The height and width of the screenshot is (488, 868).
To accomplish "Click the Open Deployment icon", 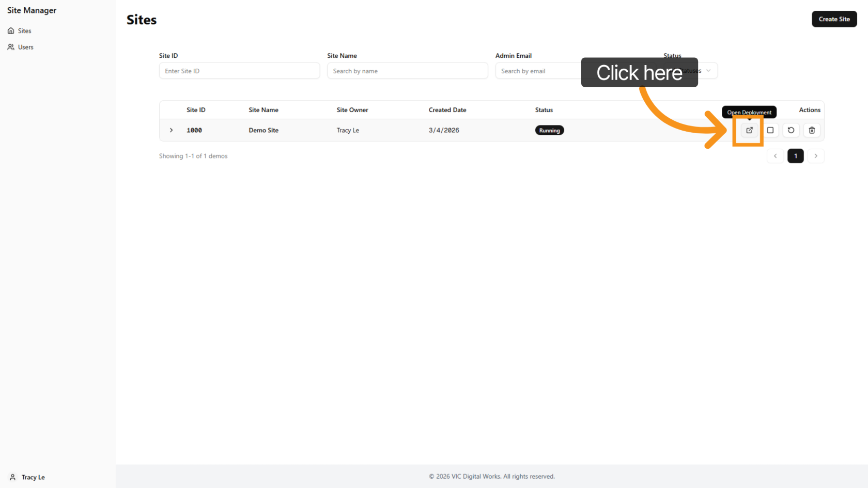I will 749,130.
